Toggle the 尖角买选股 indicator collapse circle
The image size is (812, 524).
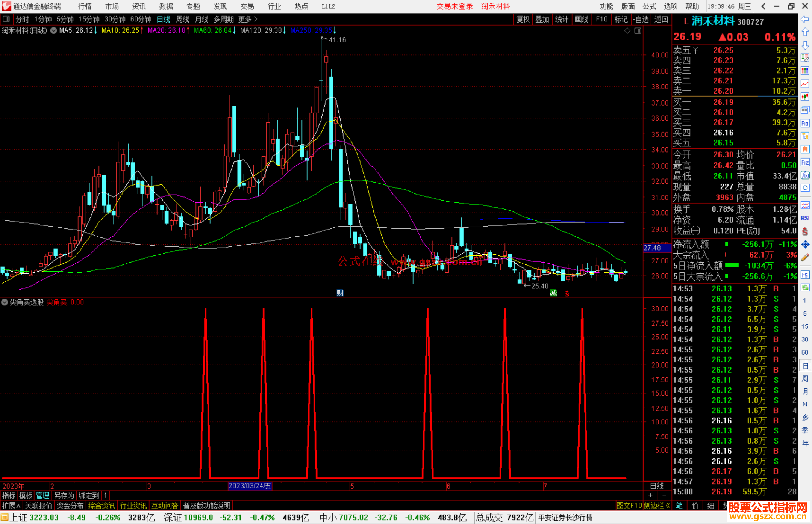point(5,302)
